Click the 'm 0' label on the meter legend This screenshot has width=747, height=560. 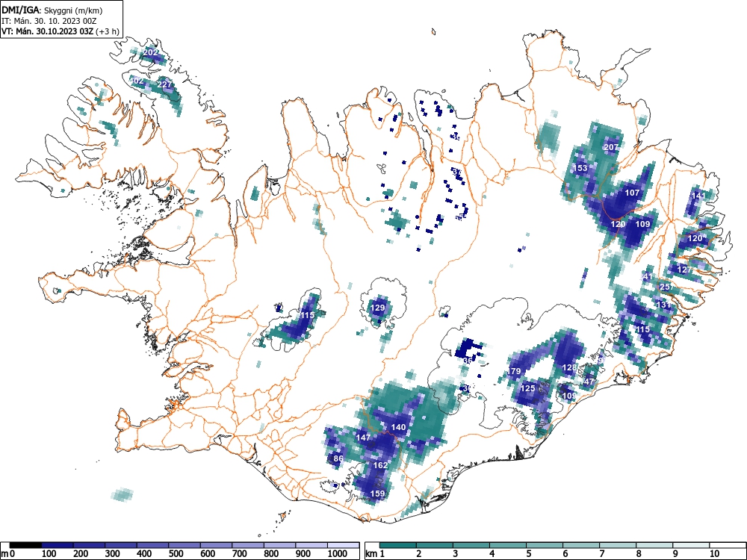7,554
